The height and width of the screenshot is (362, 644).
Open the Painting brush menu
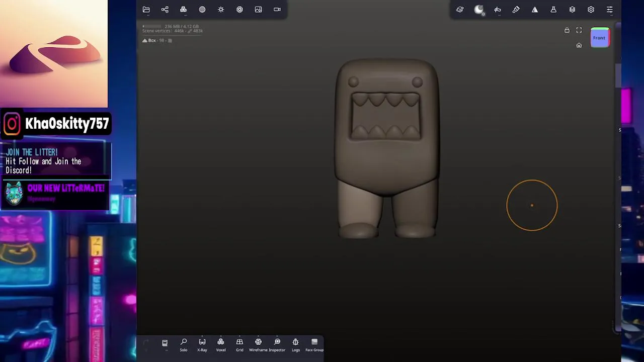(x=516, y=10)
